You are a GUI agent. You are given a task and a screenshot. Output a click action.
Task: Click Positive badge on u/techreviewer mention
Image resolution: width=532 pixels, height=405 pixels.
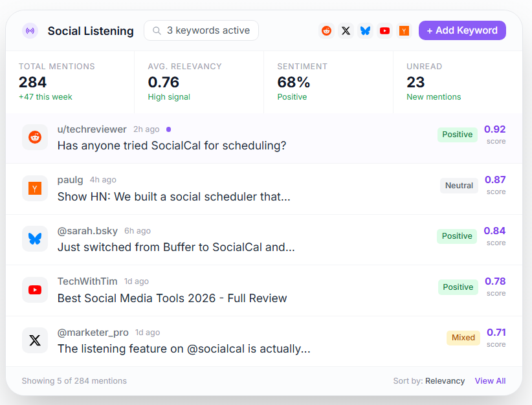[458, 135]
